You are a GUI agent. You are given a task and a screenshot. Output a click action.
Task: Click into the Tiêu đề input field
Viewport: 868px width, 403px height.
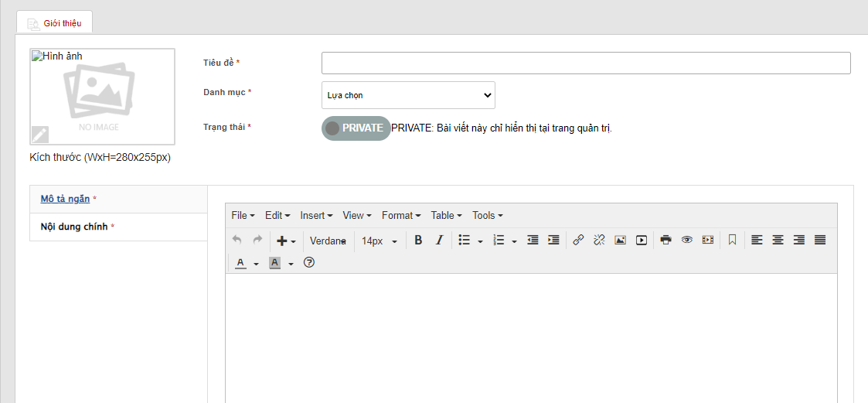coord(586,63)
